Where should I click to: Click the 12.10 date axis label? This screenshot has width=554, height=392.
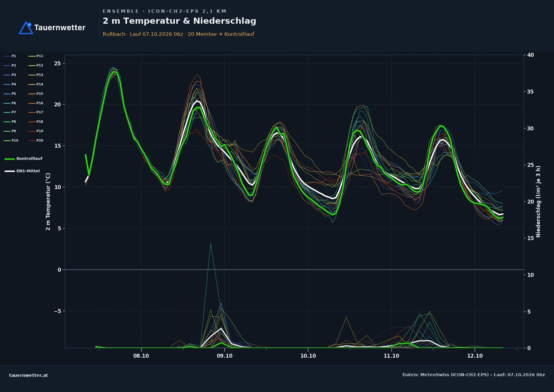tap(475, 356)
